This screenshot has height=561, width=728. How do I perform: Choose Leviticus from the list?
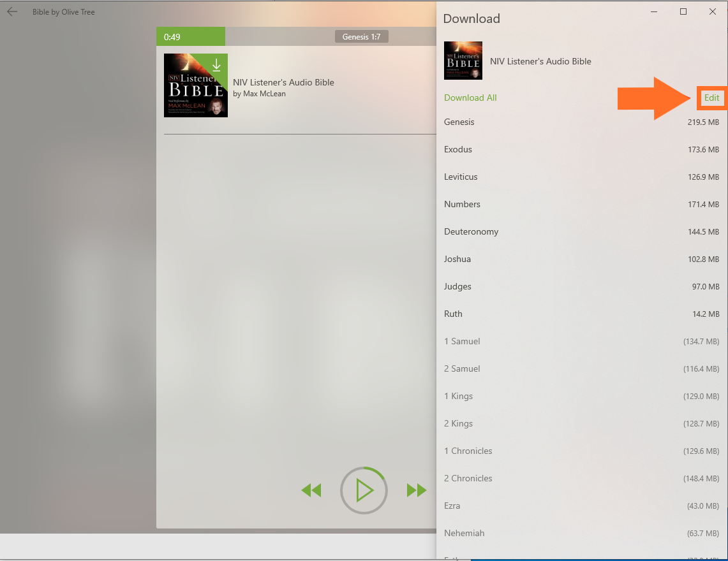461,177
